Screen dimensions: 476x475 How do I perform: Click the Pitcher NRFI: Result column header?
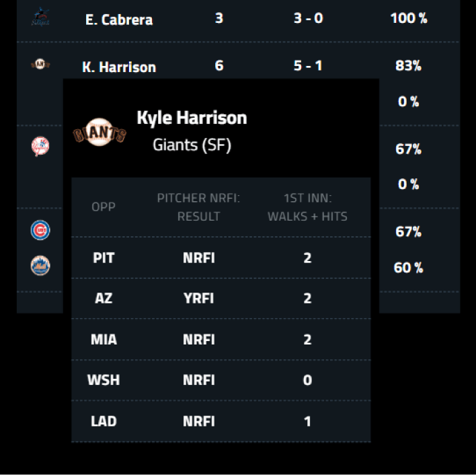[x=198, y=207]
